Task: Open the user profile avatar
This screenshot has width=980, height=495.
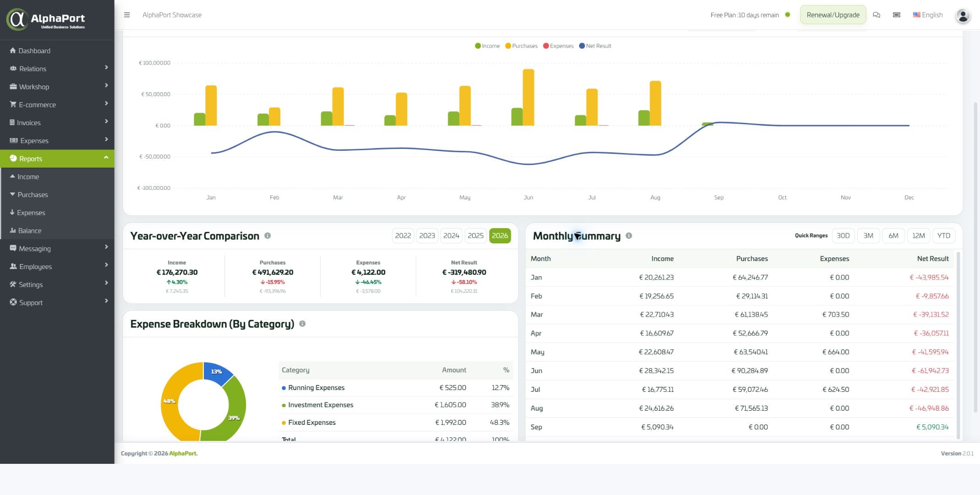Action: pyautogui.click(x=963, y=16)
